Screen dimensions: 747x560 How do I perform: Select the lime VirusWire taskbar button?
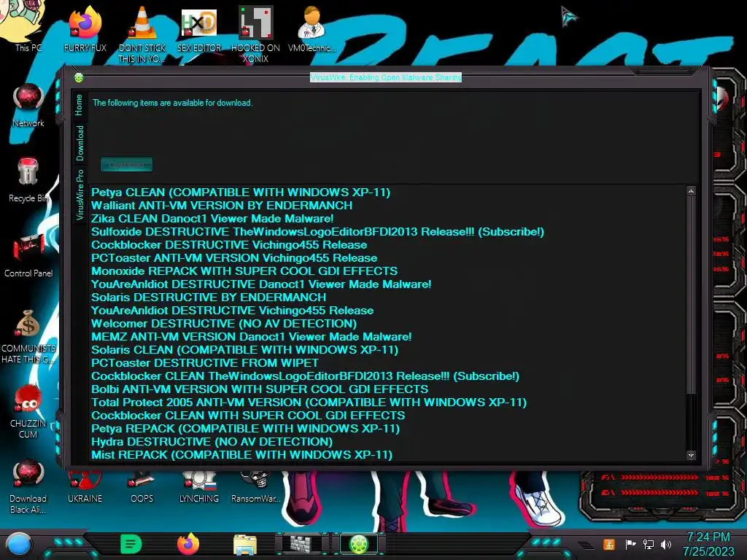359,544
